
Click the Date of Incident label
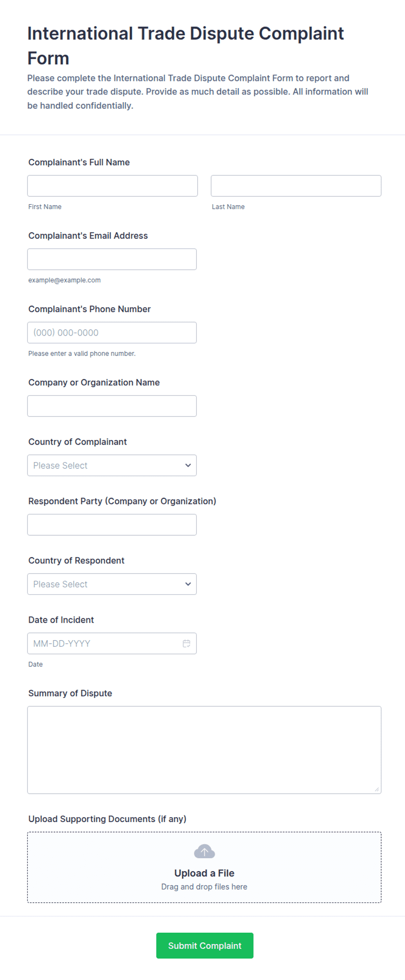(61, 620)
